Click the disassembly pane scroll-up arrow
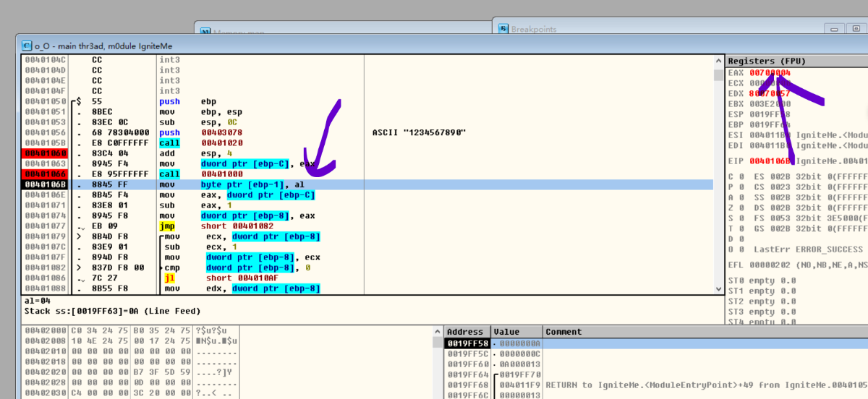This screenshot has width=868, height=399. [x=718, y=60]
